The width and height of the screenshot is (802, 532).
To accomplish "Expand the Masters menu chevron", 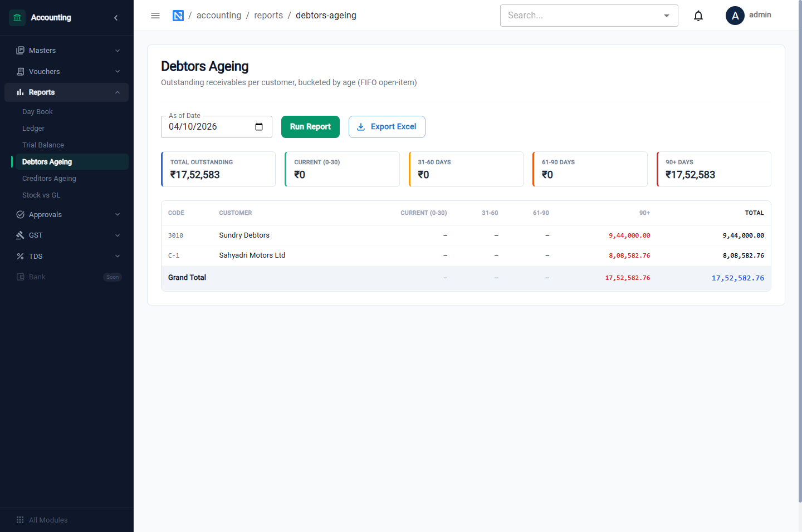I will click(x=118, y=51).
